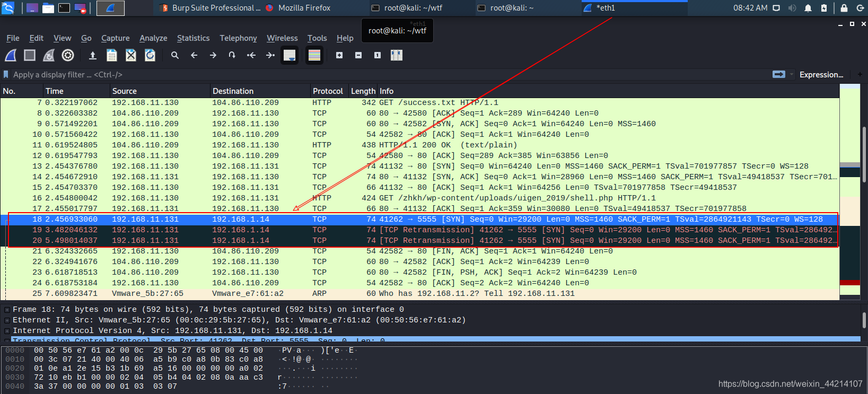Click the lock screen icon
868x394 pixels.
(844, 8)
